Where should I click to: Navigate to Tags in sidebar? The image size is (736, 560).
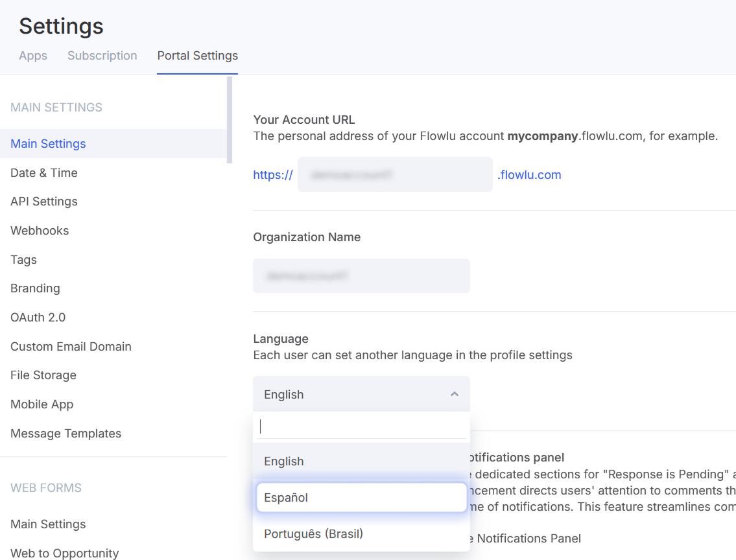(x=24, y=260)
